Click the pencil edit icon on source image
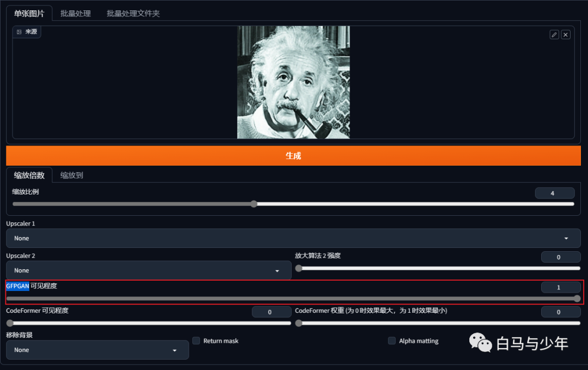Image resolution: width=588 pixels, height=370 pixels. 554,34
